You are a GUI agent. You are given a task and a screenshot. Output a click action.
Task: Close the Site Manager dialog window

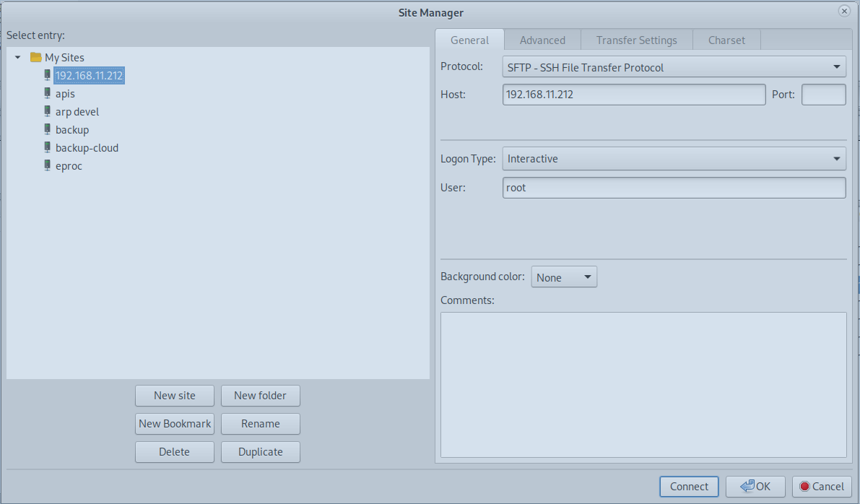(843, 12)
